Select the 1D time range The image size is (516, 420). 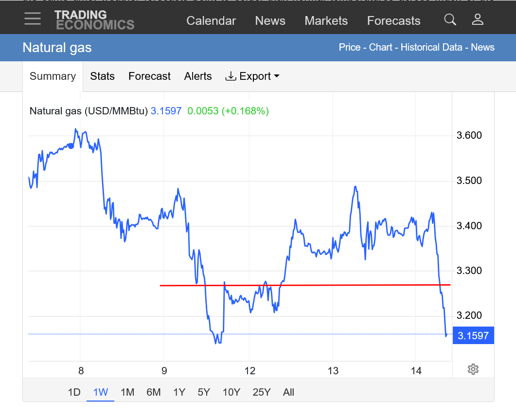click(x=74, y=392)
